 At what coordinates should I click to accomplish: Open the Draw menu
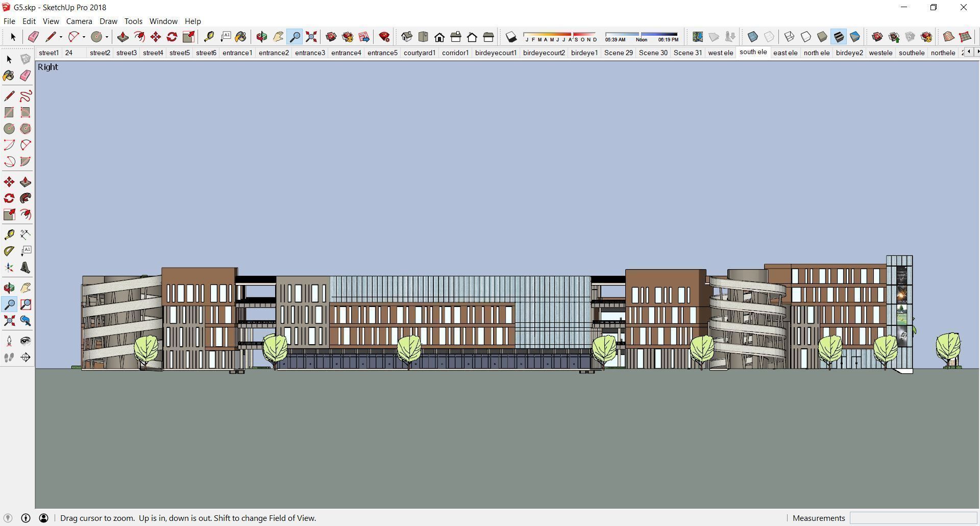pyautogui.click(x=108, y=21)
